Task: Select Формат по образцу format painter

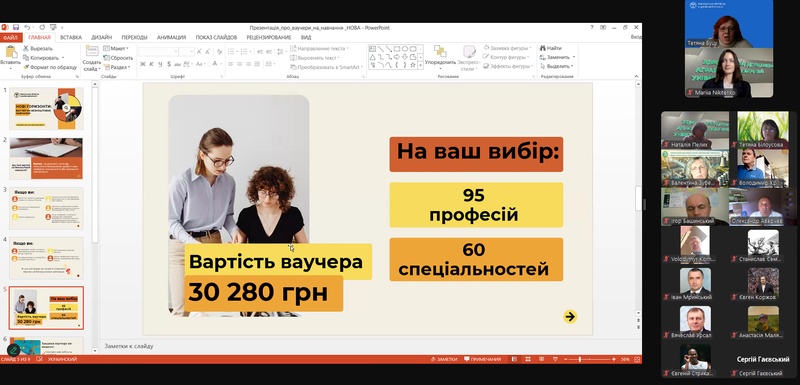Action: point(49,67)
